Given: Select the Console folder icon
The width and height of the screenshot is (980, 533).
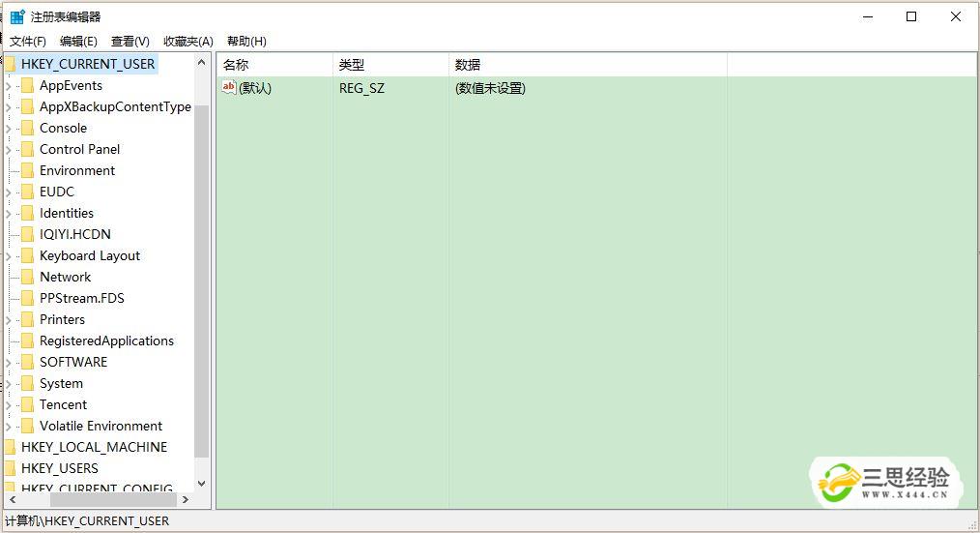Looking at the screenshot, I should [27, 128].
